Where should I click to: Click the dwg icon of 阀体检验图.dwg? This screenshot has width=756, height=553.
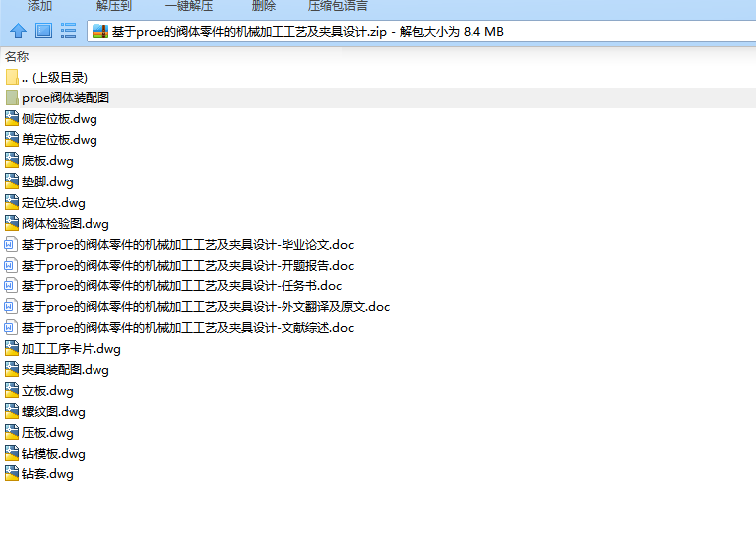12,223
